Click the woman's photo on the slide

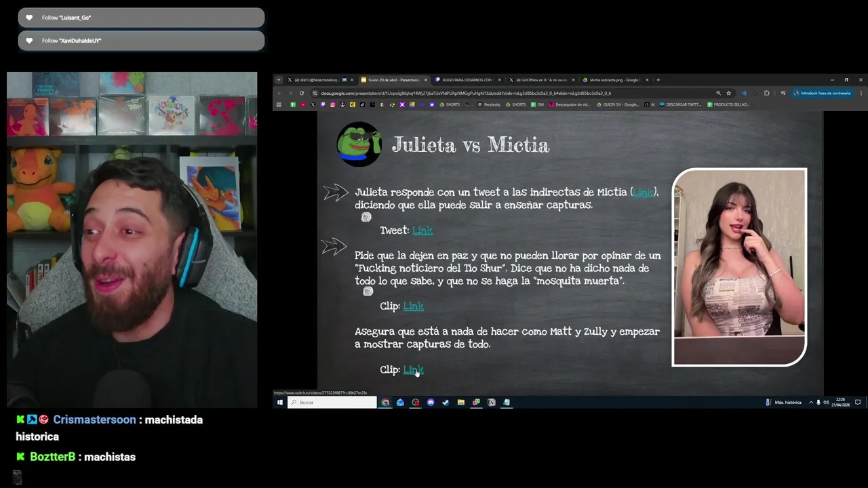pos(739,267)
